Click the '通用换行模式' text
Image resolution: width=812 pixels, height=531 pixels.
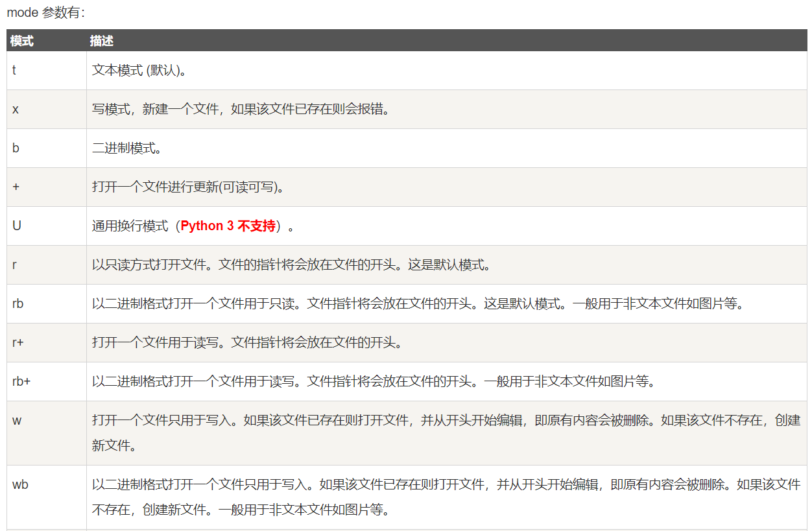(x=130, y=226)
